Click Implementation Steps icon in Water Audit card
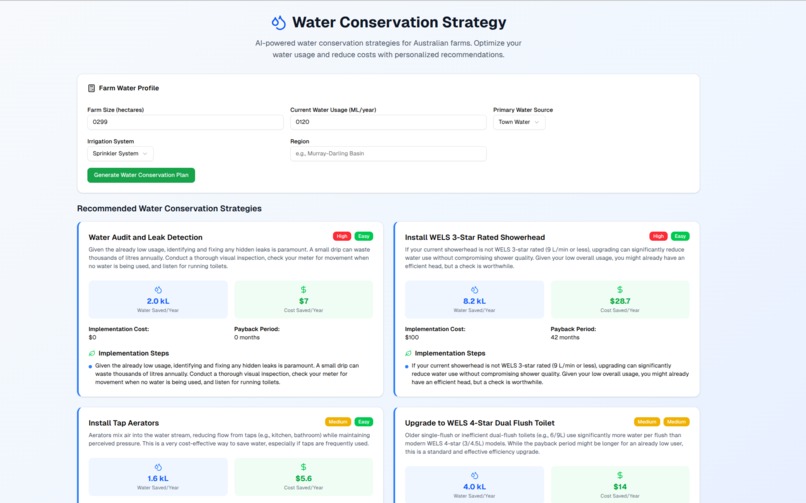Viewport: 806px width, 503px height. coord(93,353)
